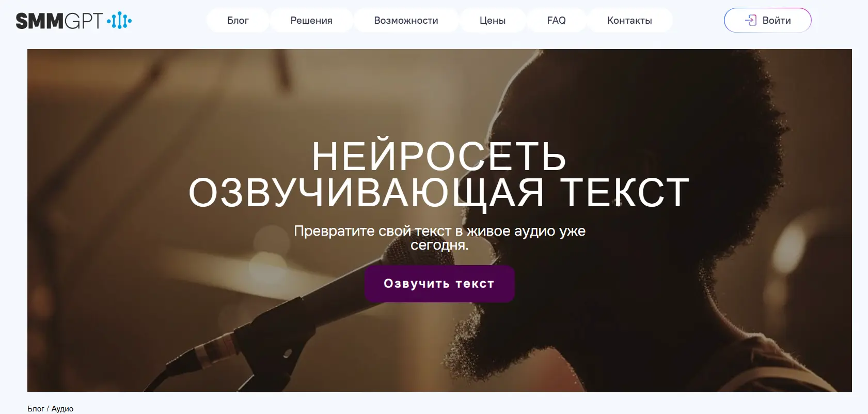Open the FAQ navigation item

(556, 20)
